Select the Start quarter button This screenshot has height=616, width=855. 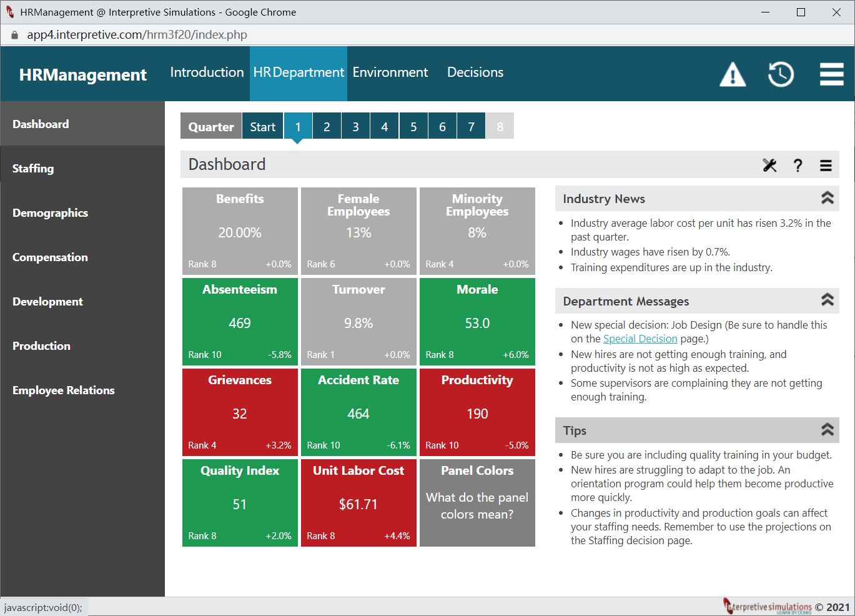[x=263, y=126]
